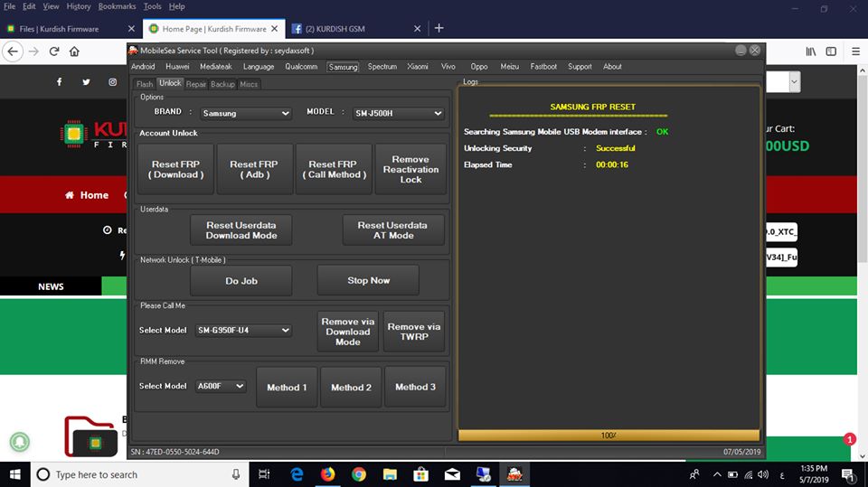This screenshot has height=487, width=868.
Task: Open the Mediatek menu
Action: (x=216, y=67)
